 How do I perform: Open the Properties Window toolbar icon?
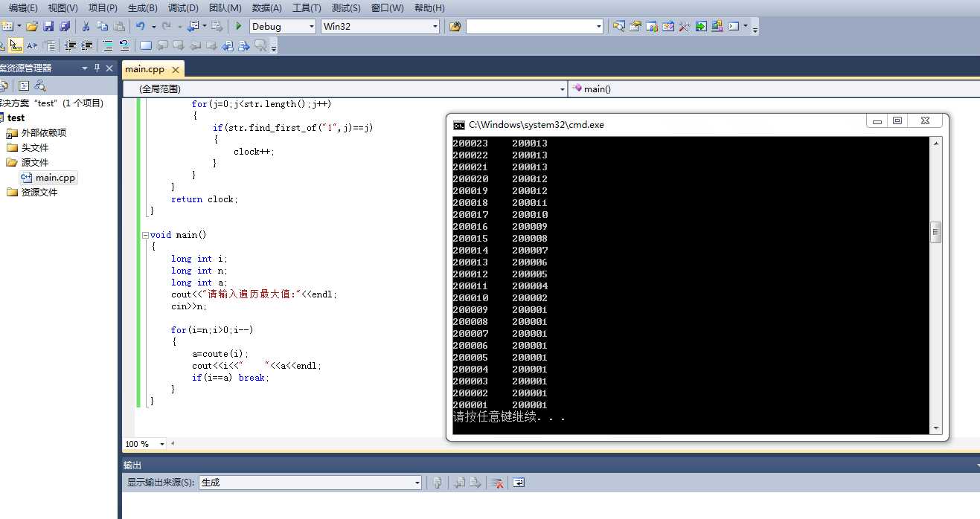pyautogui.click(x=635, y=26)
